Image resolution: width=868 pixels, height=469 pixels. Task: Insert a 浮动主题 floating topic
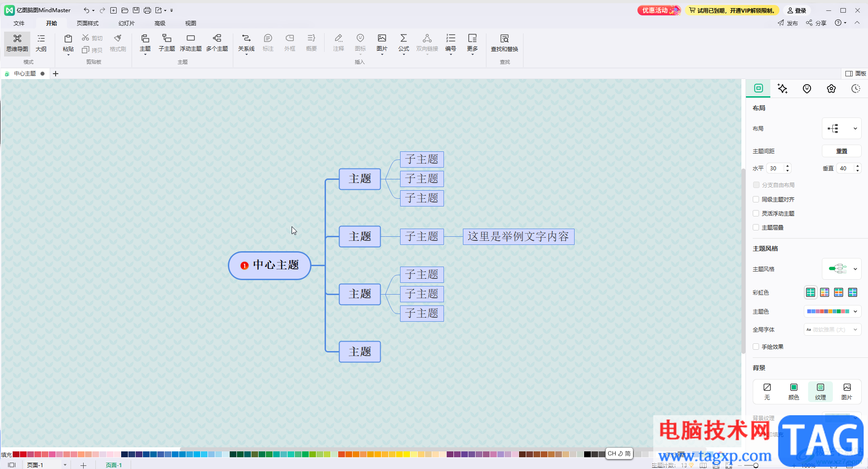[x=190, y=42]
